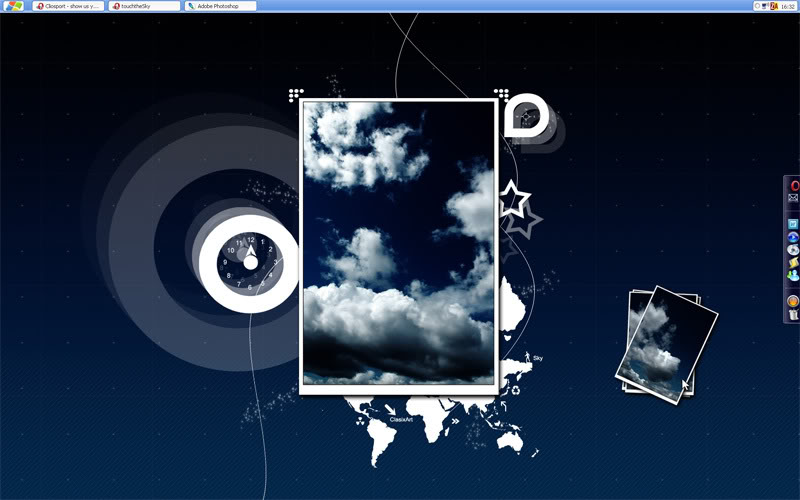Click the tray clock showing 16:32
The height and width of the screenshot is (500, 800).
click(788, 6)
